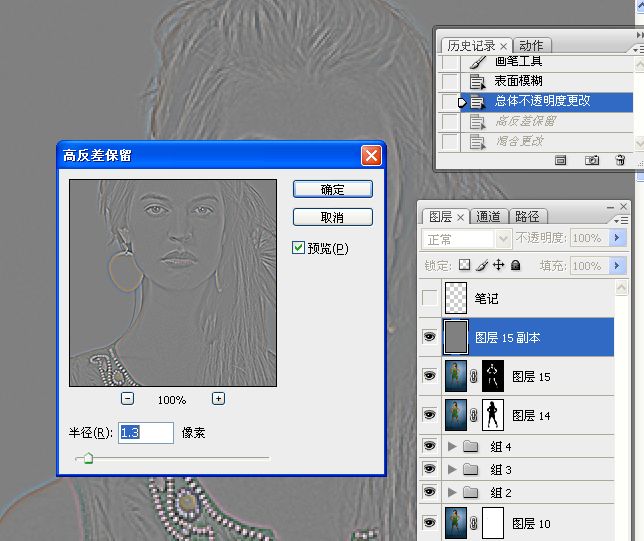Expand the 组 3 group triangle
644x541 pixels.
click(452, 470)
